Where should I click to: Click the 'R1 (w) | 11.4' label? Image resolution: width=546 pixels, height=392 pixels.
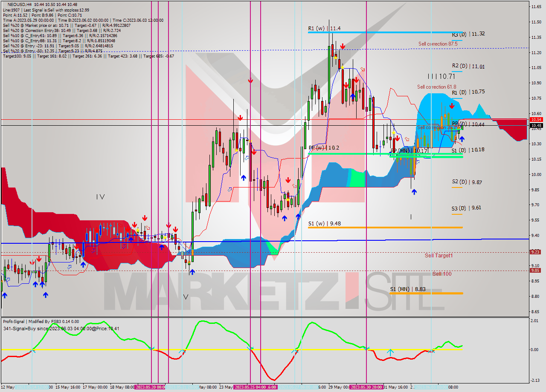(x=324, y=29)
